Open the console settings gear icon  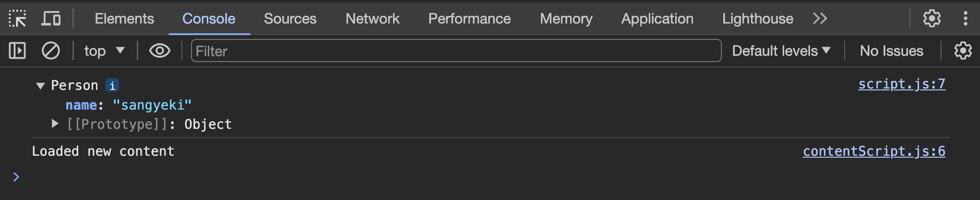pyautogui.click(x=962, y=50)
